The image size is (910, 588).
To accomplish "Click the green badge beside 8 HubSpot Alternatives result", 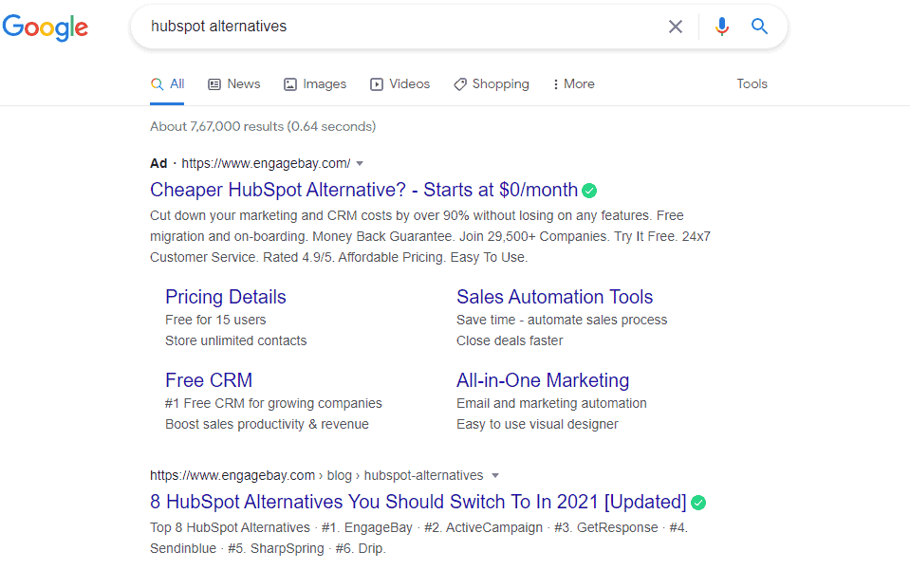I will pyautogui.click(x=698, y=503).
